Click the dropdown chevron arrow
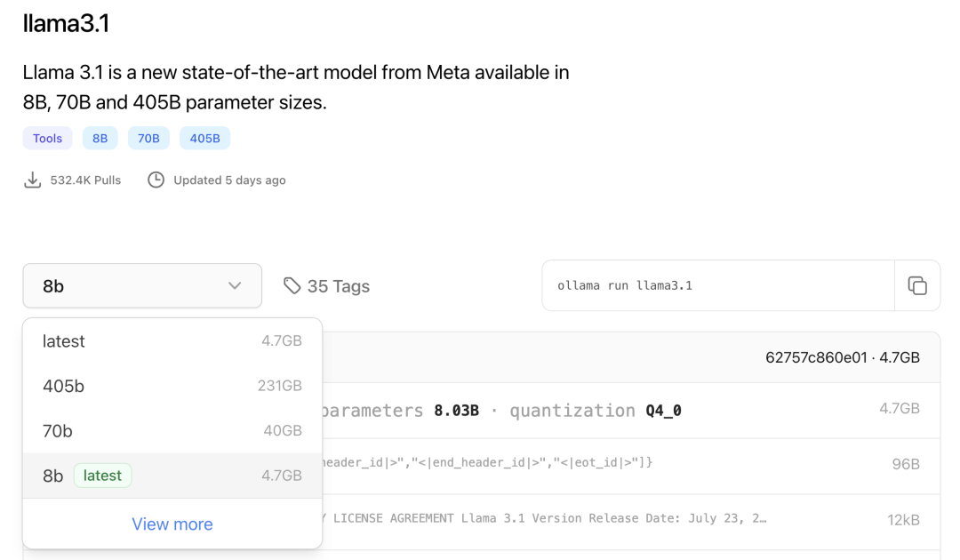Image resolution: width=960 pixels, height=560 pixels. 235,286
